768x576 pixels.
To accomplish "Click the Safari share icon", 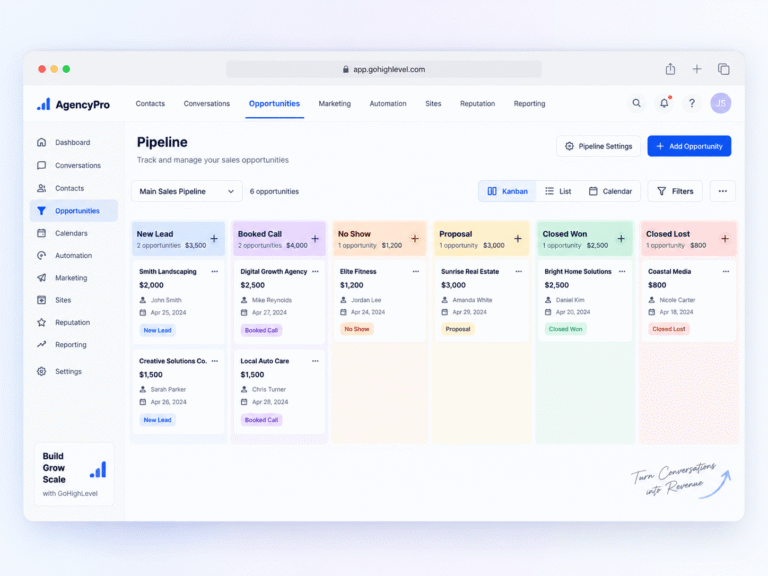I will click(x=670, y=69).
